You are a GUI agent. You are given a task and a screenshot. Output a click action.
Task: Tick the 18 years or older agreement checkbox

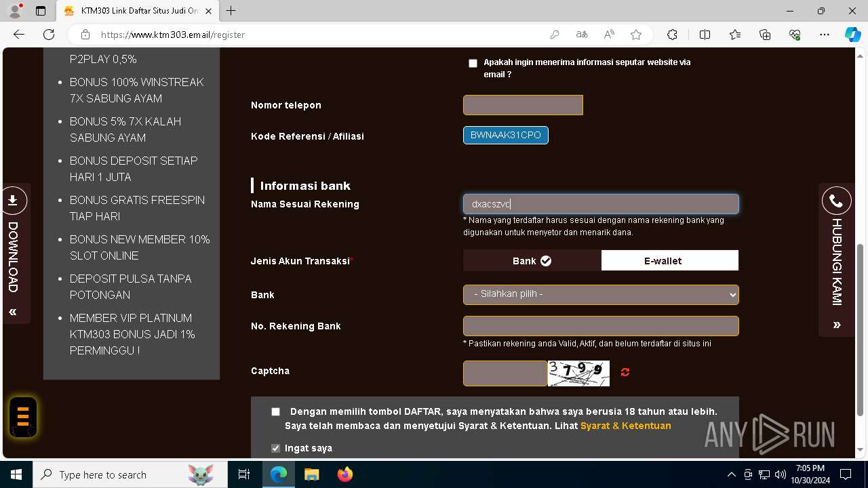click(275, 411)
